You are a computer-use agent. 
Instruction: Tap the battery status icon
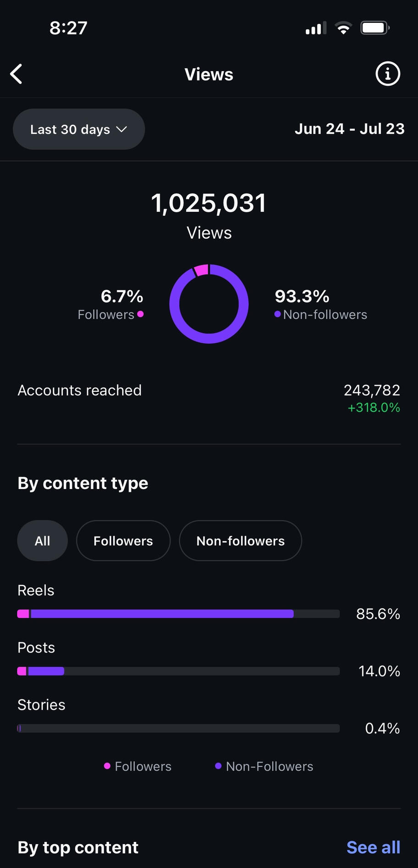375,28
